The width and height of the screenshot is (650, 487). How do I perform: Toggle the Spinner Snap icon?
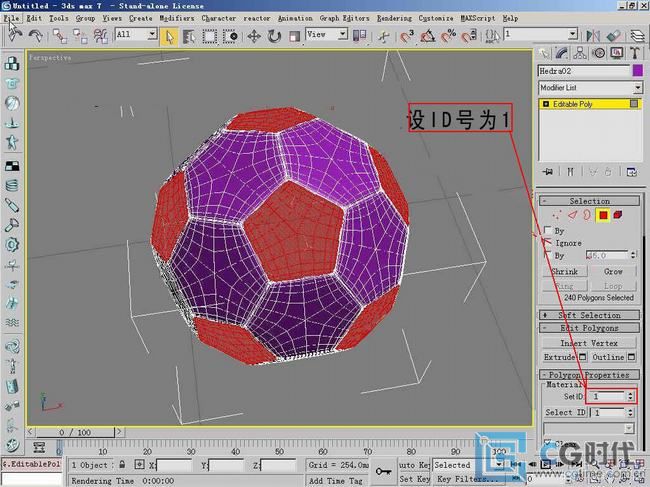[x=469, y=36]
